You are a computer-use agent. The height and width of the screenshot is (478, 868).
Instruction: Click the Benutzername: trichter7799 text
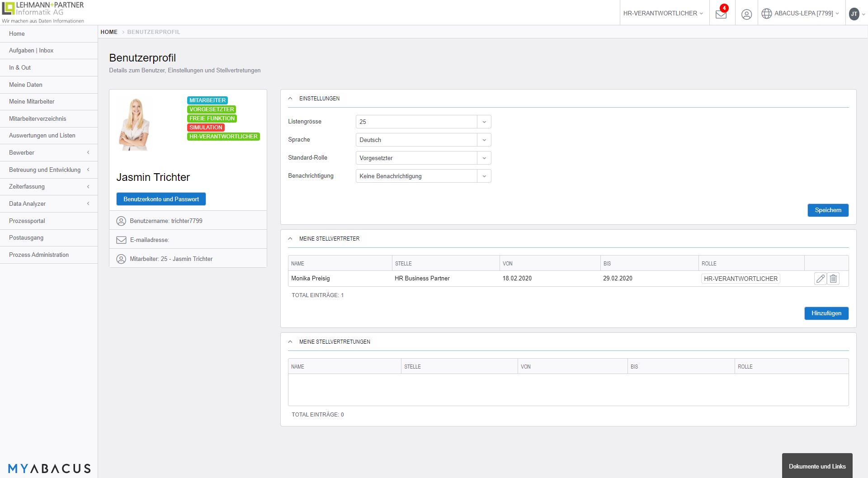click(x=166, y=221)
